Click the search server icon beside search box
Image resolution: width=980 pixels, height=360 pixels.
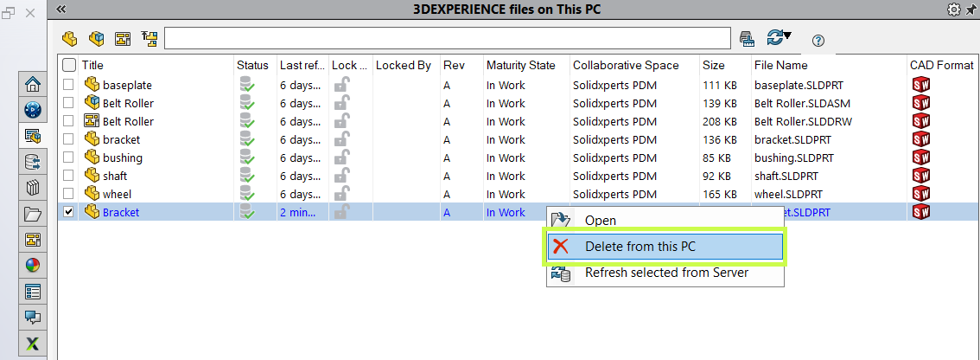click(748, 38)
